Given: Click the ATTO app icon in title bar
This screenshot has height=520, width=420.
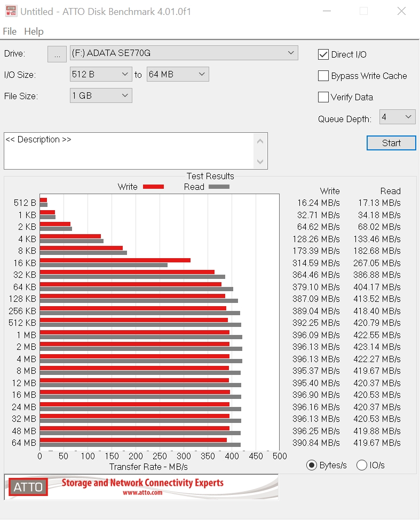Looking at the screenshot, I should (10, 11).
